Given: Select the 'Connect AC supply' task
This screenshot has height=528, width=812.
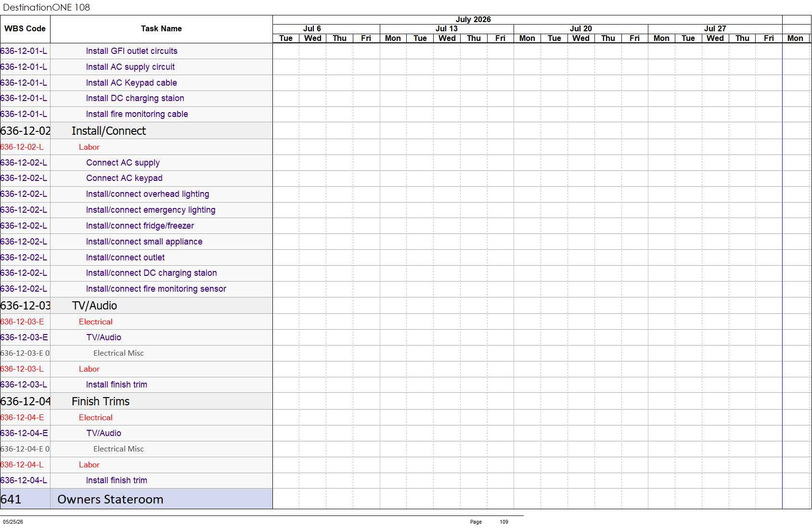Looking at the screenshot, I should [123, 163].
